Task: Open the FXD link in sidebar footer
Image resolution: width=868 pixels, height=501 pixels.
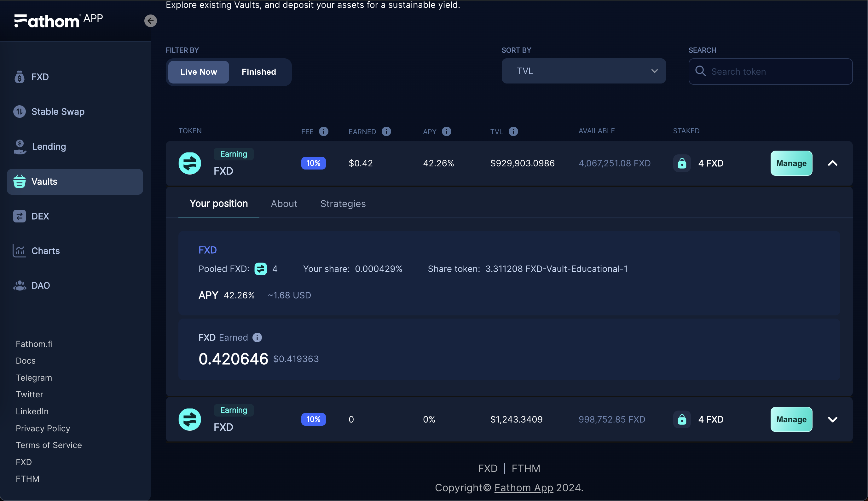Action: [x=24, y=462]
